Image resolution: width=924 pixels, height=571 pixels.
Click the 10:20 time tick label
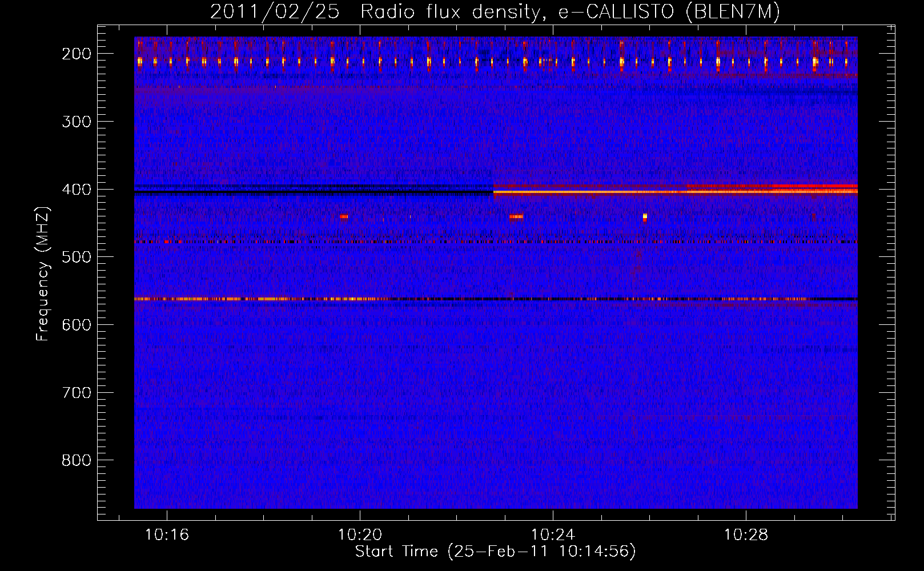pos(360,535)
